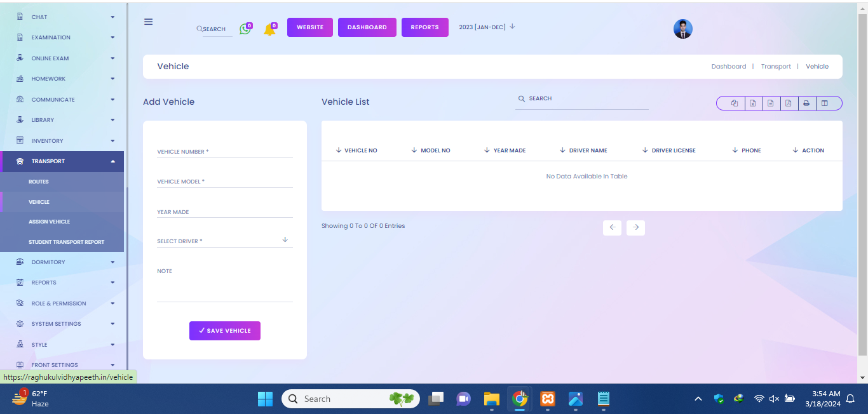Viewport: 868px width, 414px height.
Task: Toggle the hamburger sidebar menu icon
Action: point(149,22)
